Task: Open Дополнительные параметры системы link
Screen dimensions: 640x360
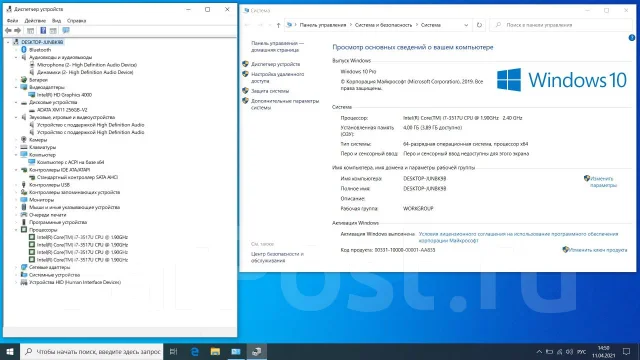Action: [x=285, y=104]
